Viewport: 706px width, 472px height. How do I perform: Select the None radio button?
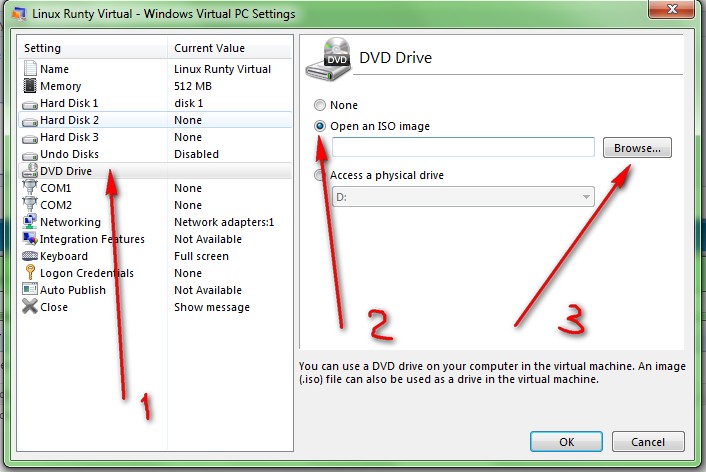click(x=320, y=105)
